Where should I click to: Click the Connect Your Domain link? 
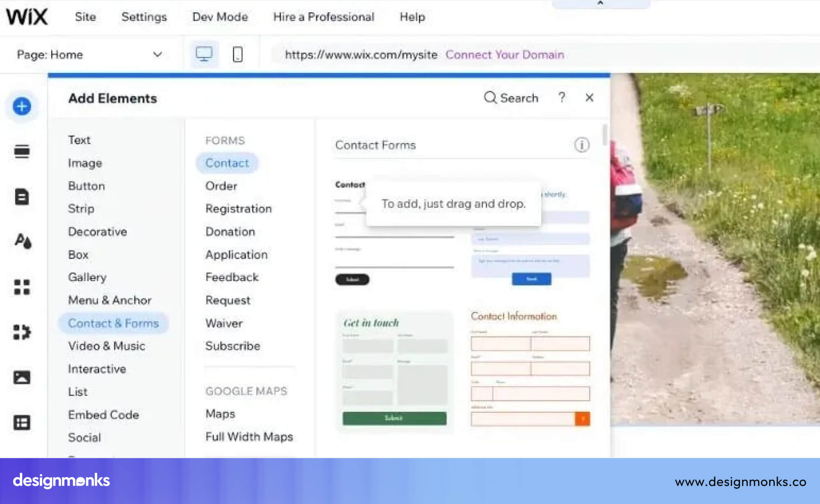click(x=505, y=54)
